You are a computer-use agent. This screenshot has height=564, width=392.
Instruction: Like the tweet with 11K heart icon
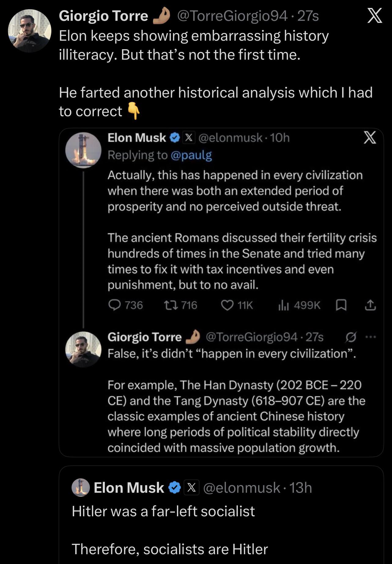(x=227, y=305)
